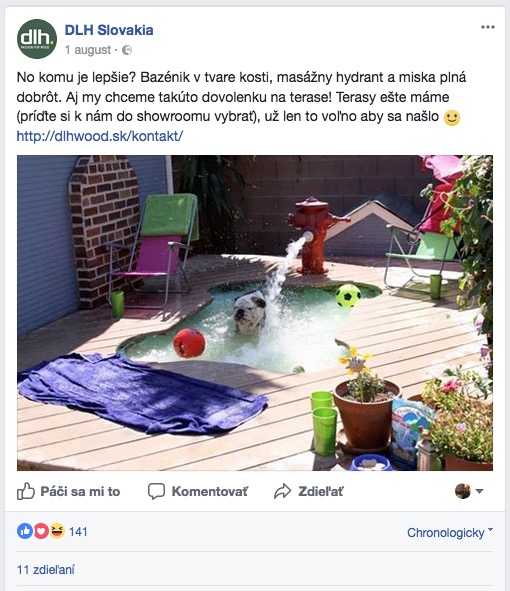Open the dog pool photo
Screen dimensions: 510x591
pyautogui.click(x=255, y=313)
